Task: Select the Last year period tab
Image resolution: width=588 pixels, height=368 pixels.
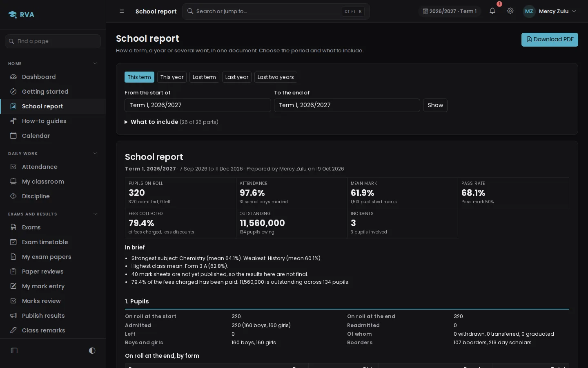Action: pyautogui.click(x=237, y=77)
